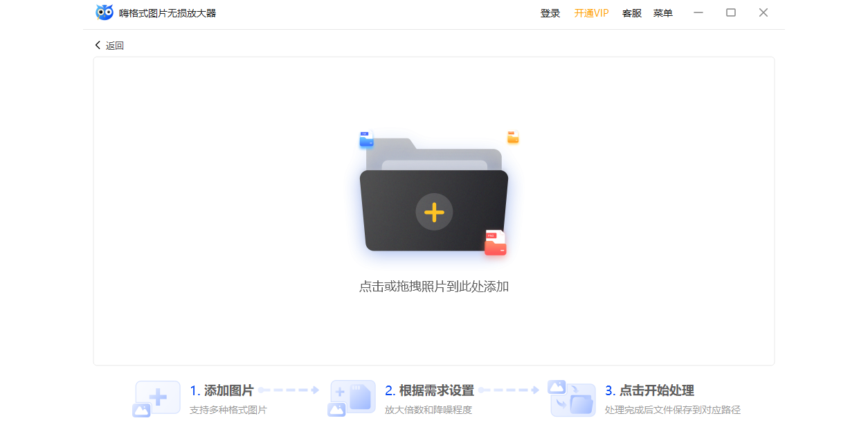Select the 添加图片 step heading
Viewport: 868px width, 434px height.
(x=221, y=390)
